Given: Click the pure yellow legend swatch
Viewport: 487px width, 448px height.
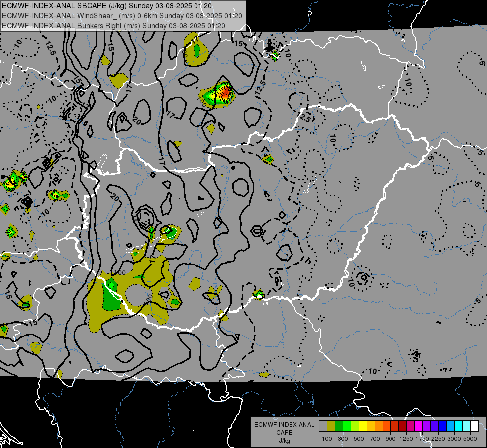Looking at the screenshot, I should [x=363, y=426].
